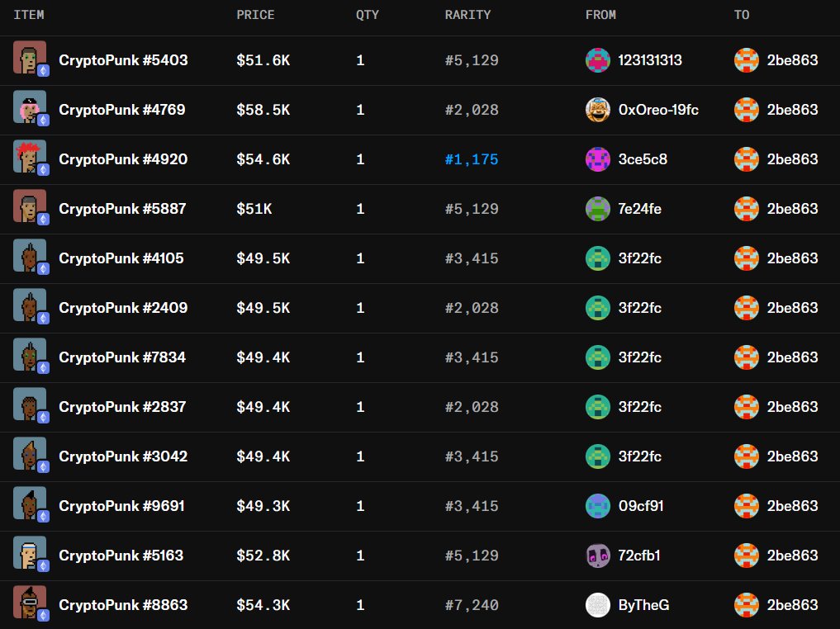Open the CryptoPunk #5163 item link

point(121,556)
